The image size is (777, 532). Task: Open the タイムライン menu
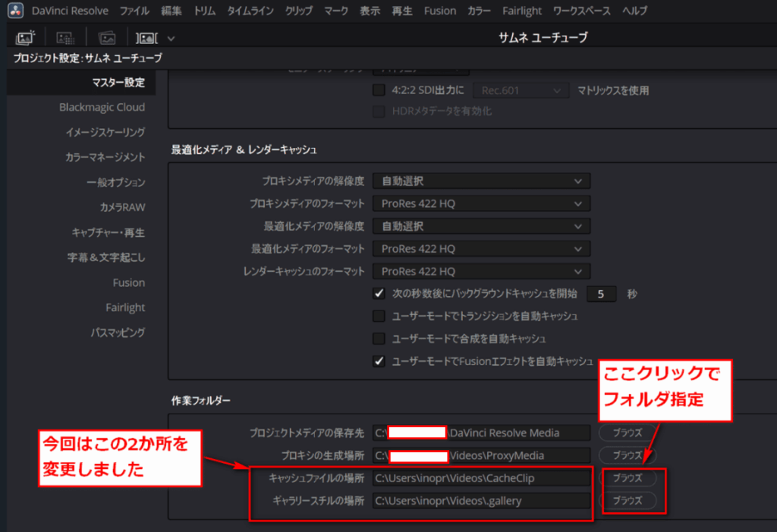coord(250,11)
